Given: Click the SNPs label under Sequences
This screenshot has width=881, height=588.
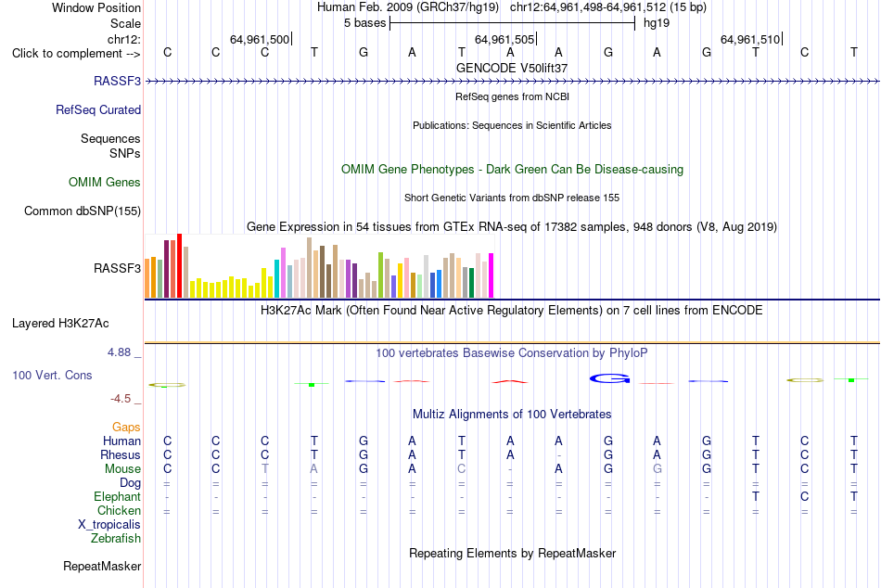Looking at the screenshot, I should click(125, 153).
